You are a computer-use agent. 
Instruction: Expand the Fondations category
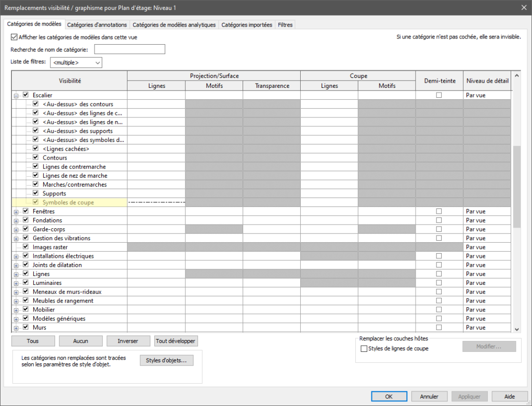click(16, 220)
